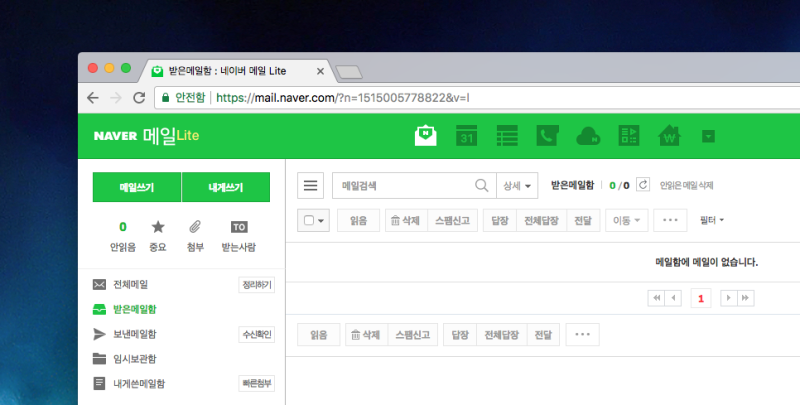Screen dimensions: 800x405
Task: Click top toolbar 전달 forward button
Action: [x=583, y=220]
